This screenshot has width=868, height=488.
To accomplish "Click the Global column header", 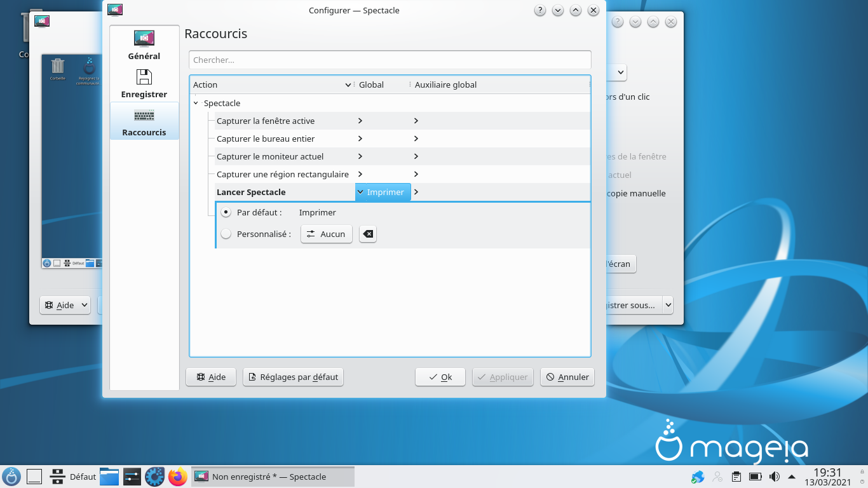I will coord(381,85).
